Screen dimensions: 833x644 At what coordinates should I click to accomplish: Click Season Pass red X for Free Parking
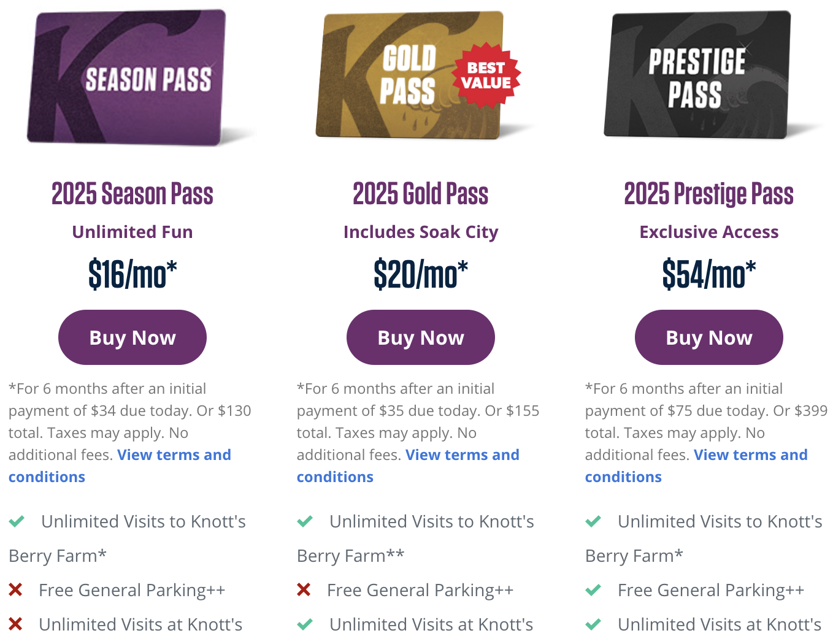click(16, 590)
